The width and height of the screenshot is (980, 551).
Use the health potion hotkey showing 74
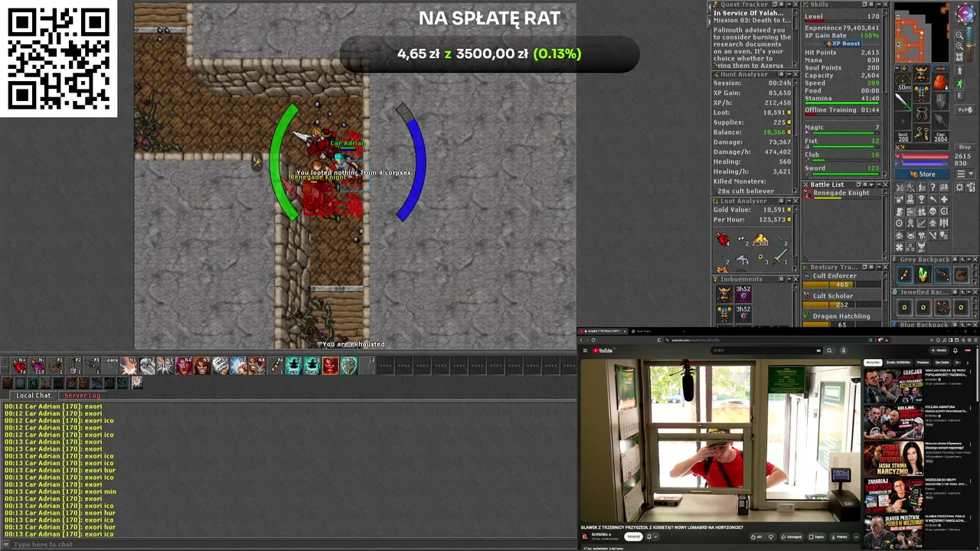point(18,366)
